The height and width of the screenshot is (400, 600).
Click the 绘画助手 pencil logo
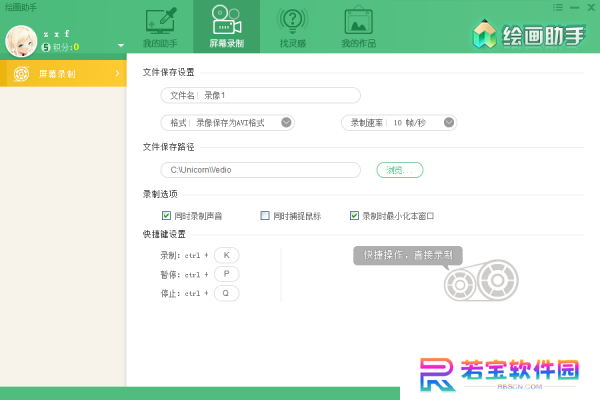(484, 34)
